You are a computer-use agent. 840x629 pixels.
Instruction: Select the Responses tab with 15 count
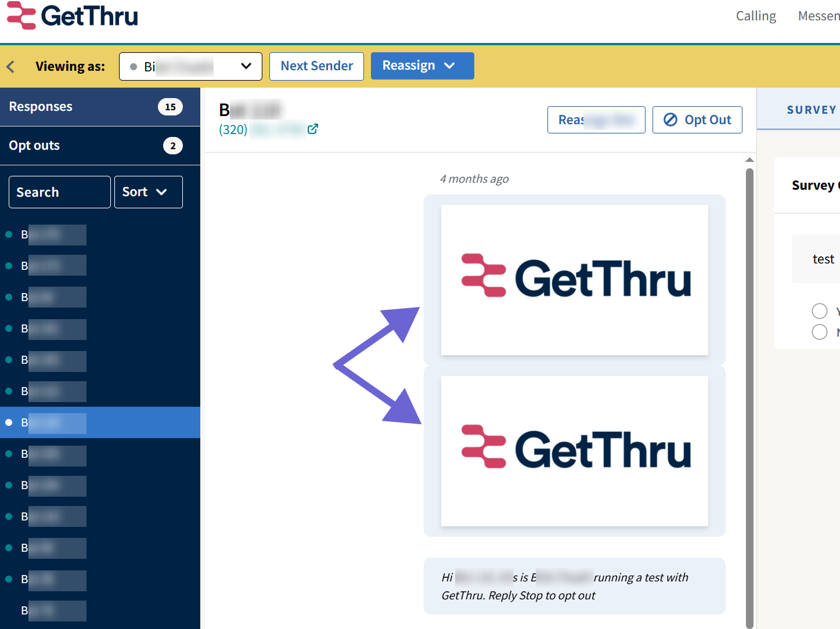[100, 107]
